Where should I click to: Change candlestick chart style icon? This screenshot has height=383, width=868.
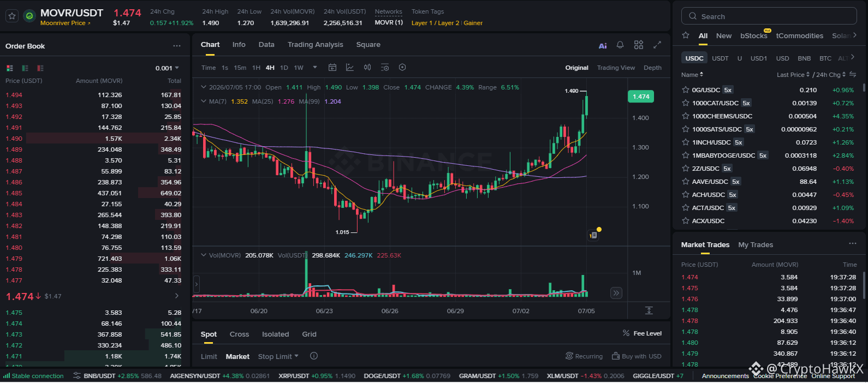pos(367,68)
